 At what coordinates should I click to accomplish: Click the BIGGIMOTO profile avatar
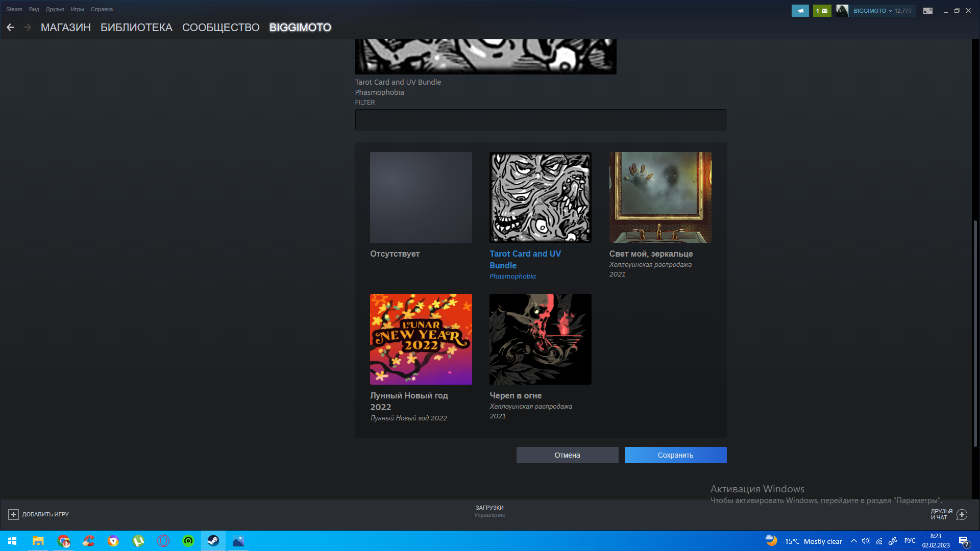[842, 11]
